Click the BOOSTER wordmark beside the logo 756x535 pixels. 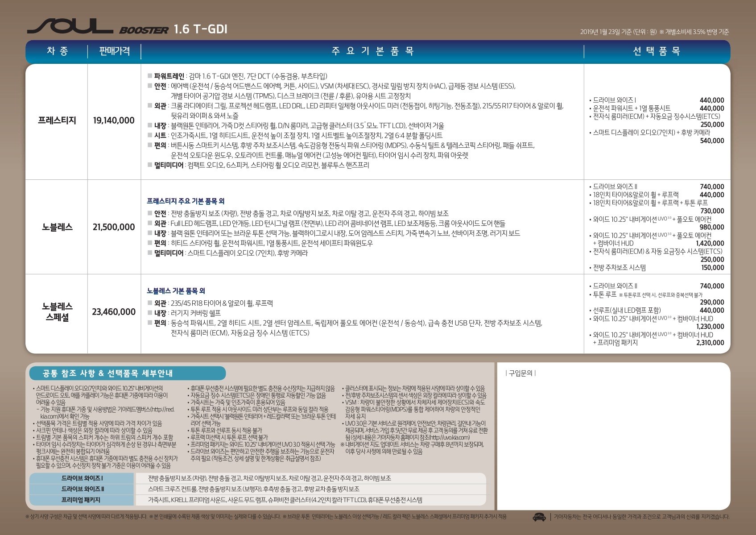point(144,30)
